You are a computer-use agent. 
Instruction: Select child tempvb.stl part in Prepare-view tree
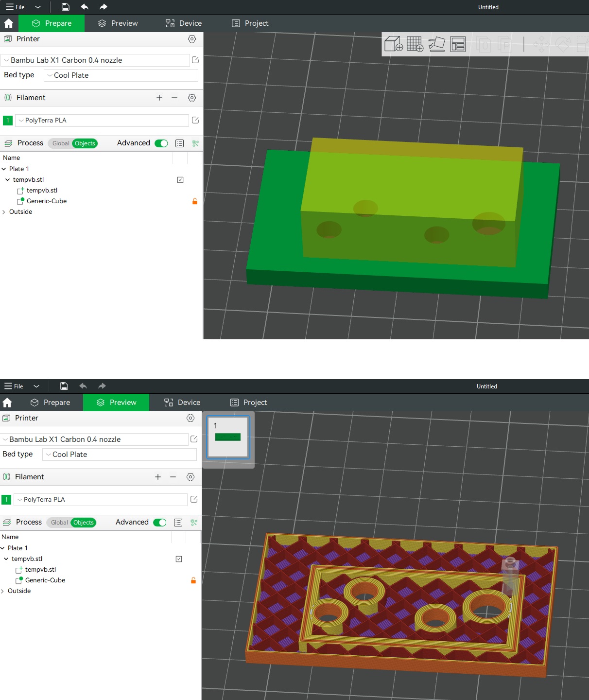click(42, 191)
